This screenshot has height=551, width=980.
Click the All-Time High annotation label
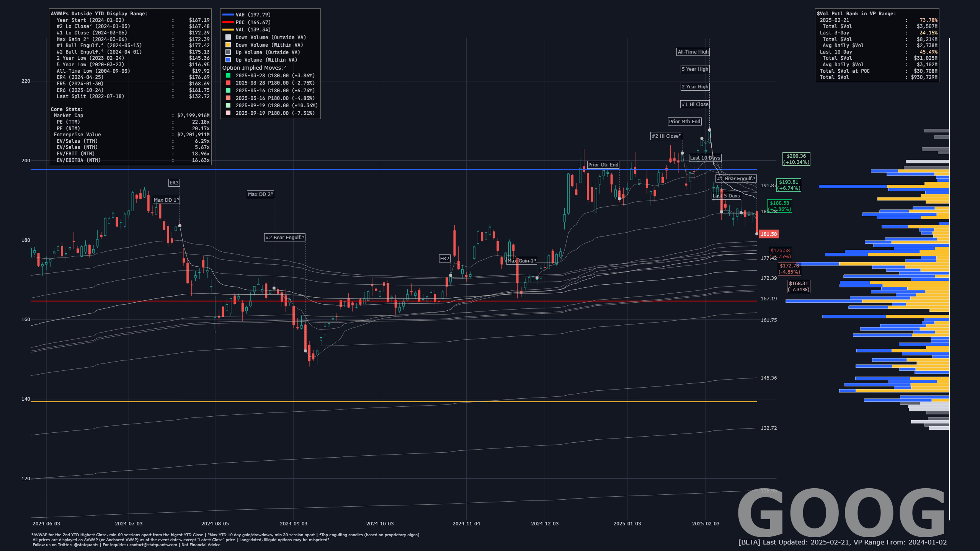pos(693,52)
